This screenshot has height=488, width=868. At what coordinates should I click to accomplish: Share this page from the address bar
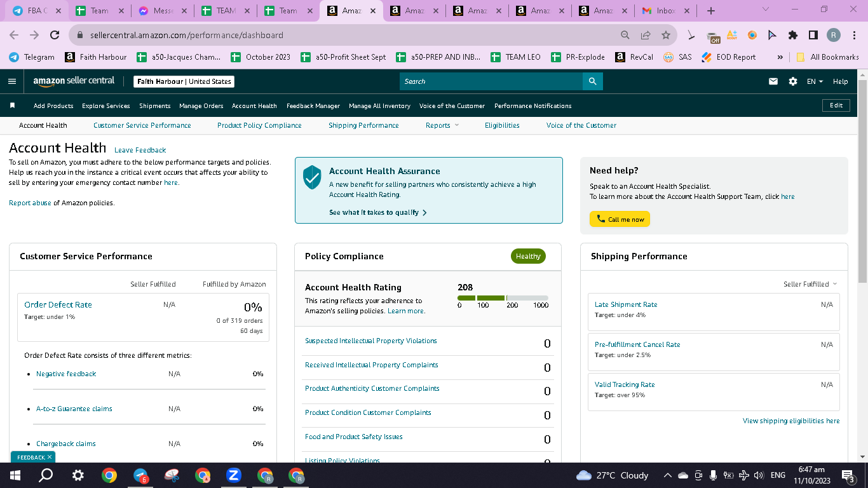click(646, 36)
